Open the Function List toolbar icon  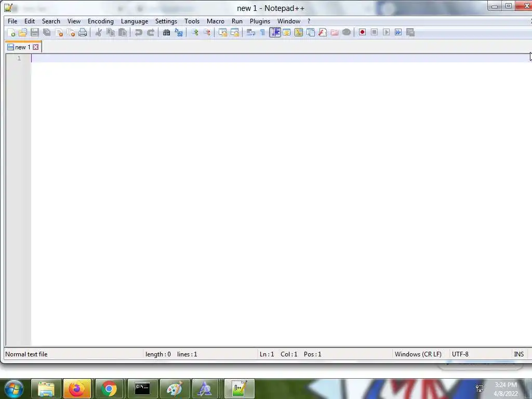(322, 33)
